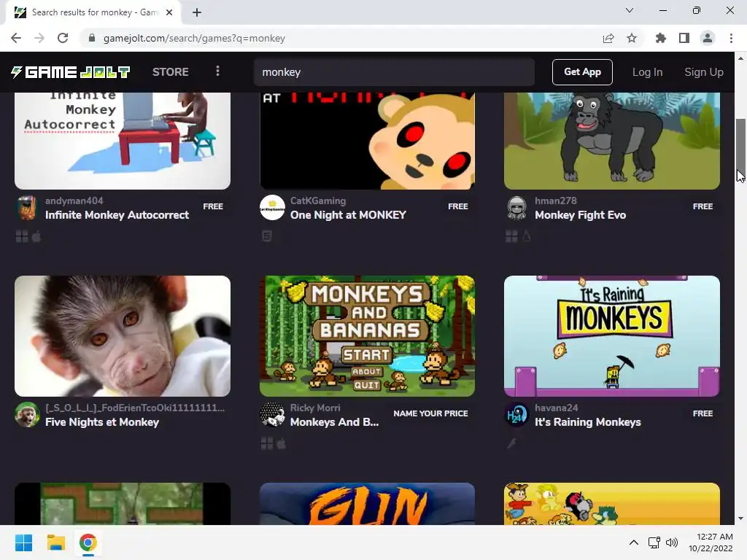Open the three-dot more menu beside STORE

click(217, 71)
